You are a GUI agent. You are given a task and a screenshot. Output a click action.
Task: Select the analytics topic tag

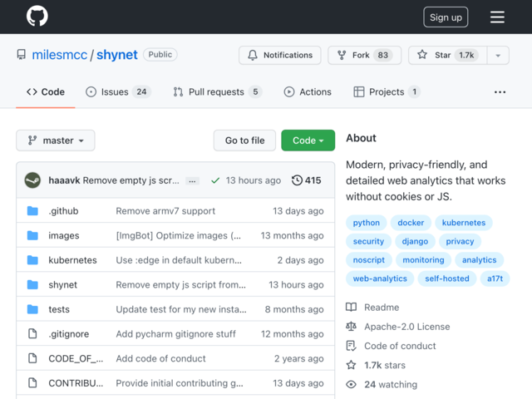coord(479,260)
